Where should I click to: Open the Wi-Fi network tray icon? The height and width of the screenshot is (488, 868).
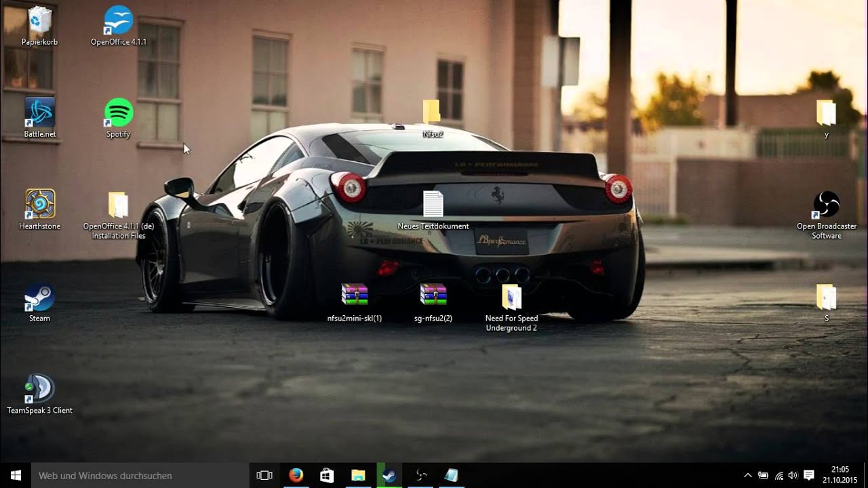click(x=778, y=475)
